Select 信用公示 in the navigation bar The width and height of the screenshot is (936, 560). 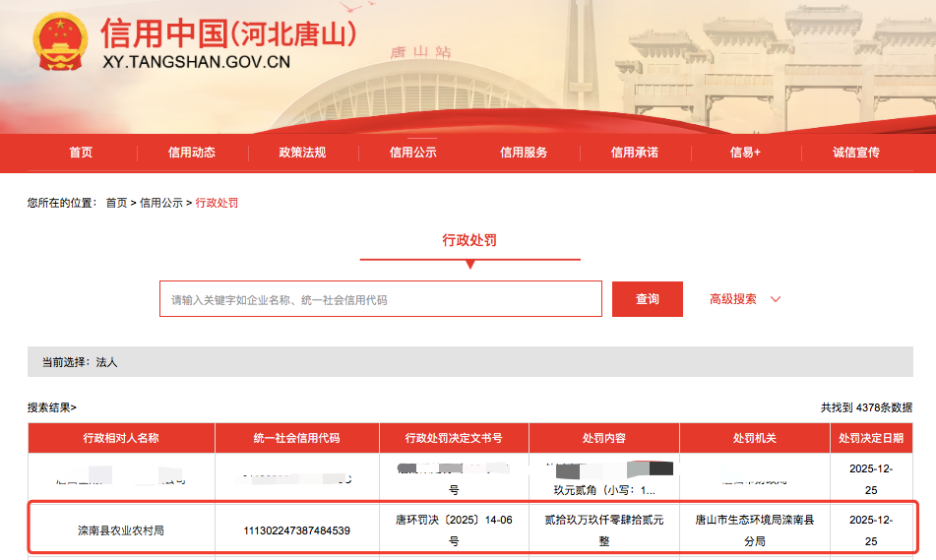pyautogui.click(x=413, y=153)
